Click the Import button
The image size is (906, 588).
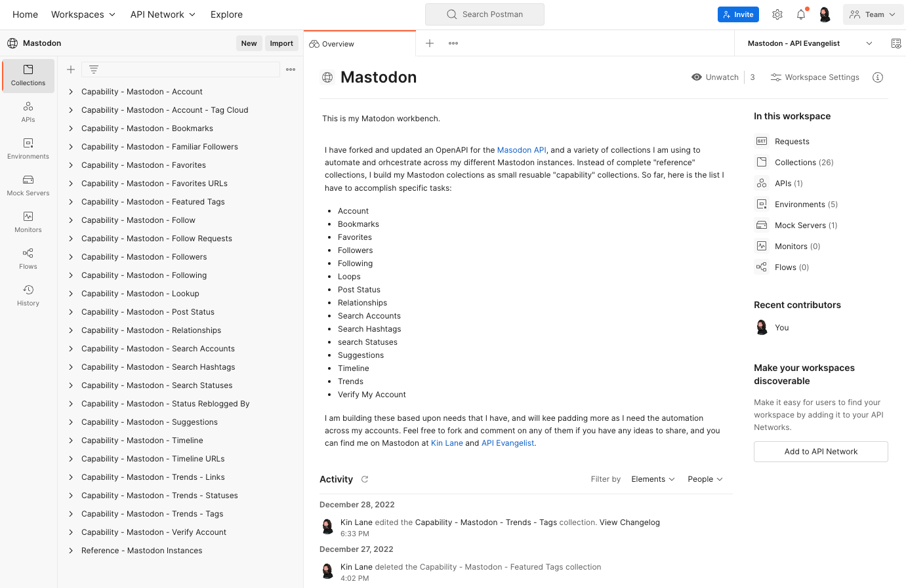[x=281, y=43]
